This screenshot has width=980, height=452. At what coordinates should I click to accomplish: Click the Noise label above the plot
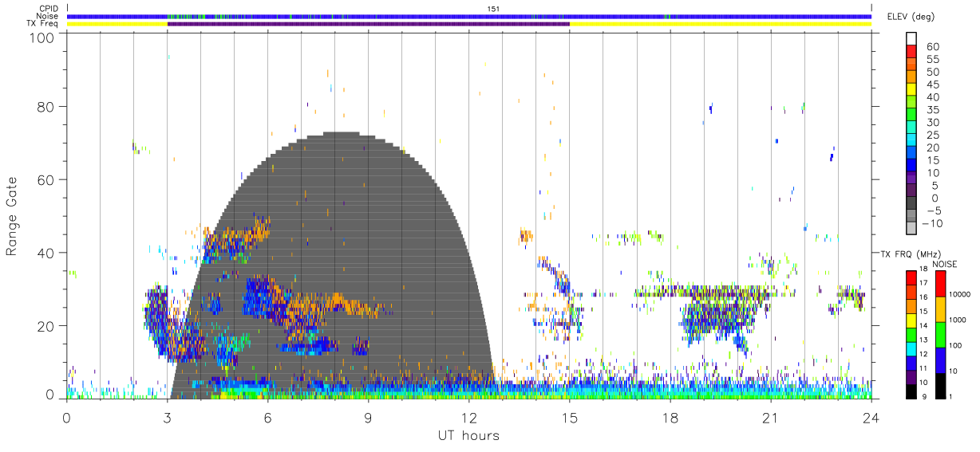[46, 16]
